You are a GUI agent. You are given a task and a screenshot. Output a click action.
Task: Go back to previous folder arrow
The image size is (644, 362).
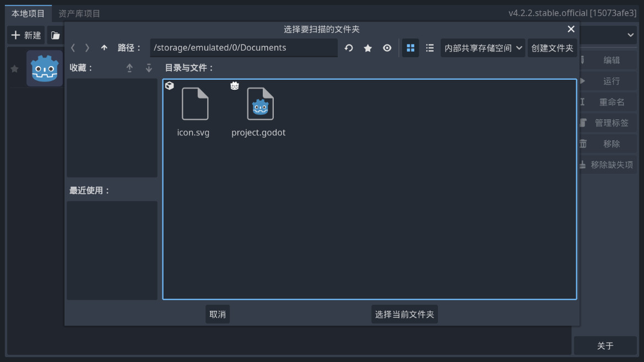(x=73, y=48)
